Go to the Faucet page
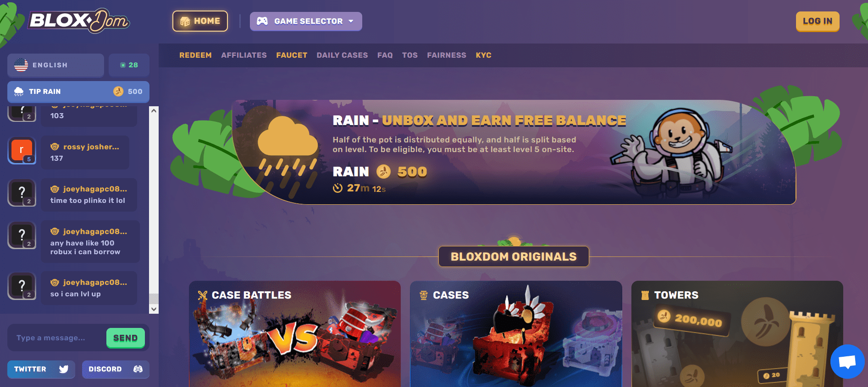The width and height of the screenshot is (868, 387). tap(292, 55)
